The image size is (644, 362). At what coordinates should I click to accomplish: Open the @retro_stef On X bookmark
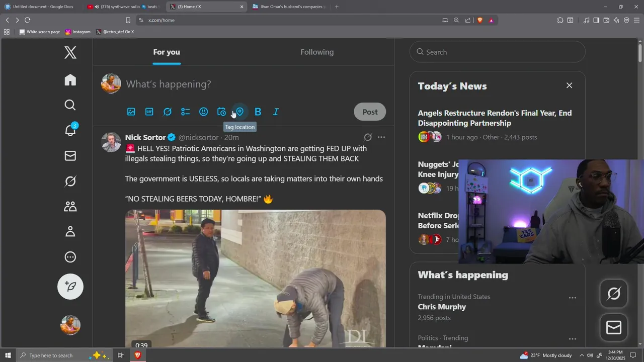coord(115,32)
